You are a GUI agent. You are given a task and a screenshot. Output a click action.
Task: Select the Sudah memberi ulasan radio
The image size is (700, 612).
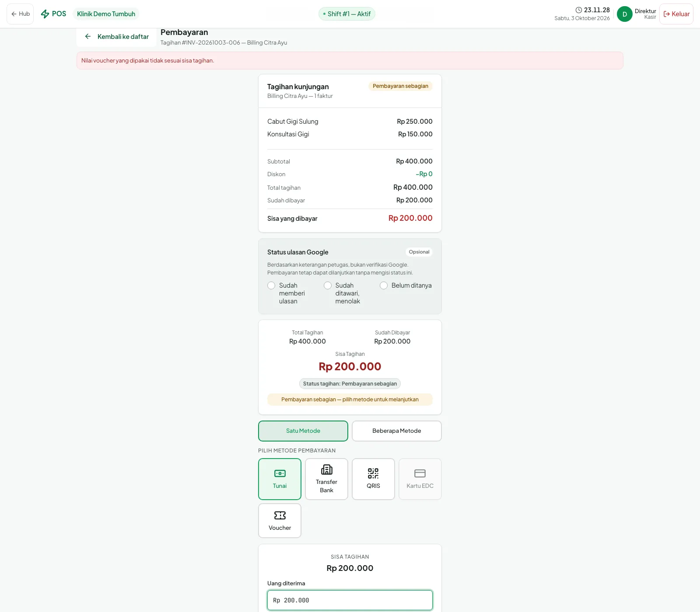pos(271,285)
